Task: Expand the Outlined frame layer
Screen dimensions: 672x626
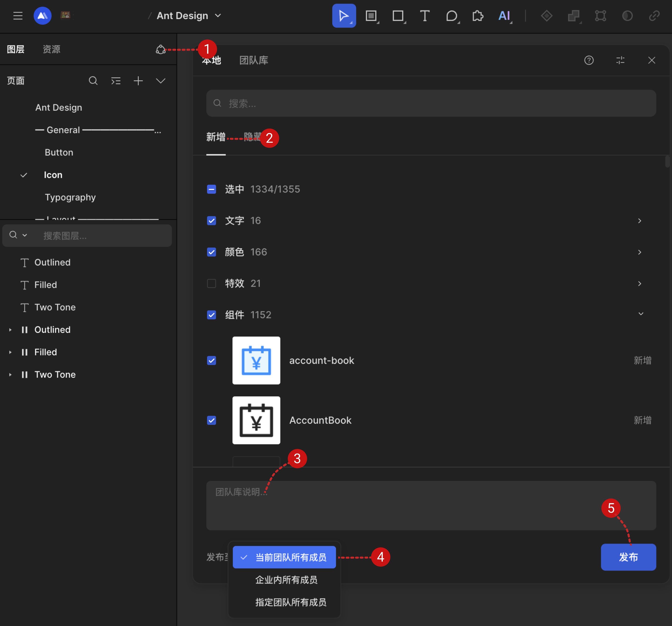Action: tap(10, 330)
